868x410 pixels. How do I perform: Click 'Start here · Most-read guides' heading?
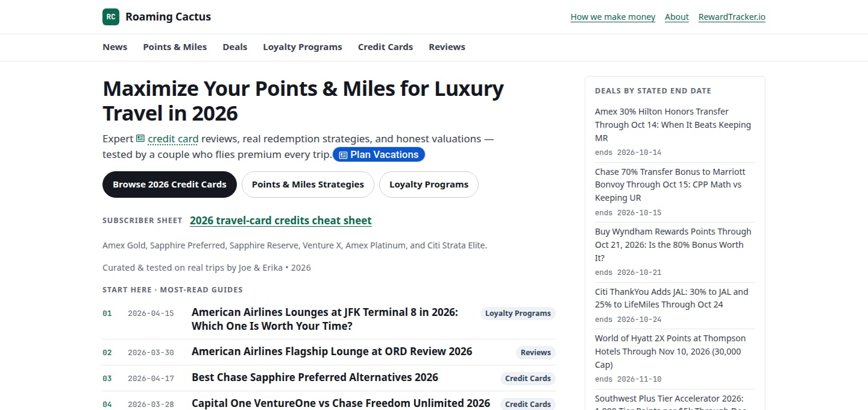(x=172, y=290)
